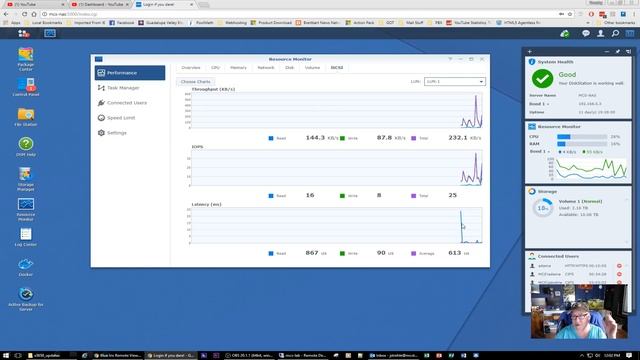Launch Docker from the desktop

26,267
